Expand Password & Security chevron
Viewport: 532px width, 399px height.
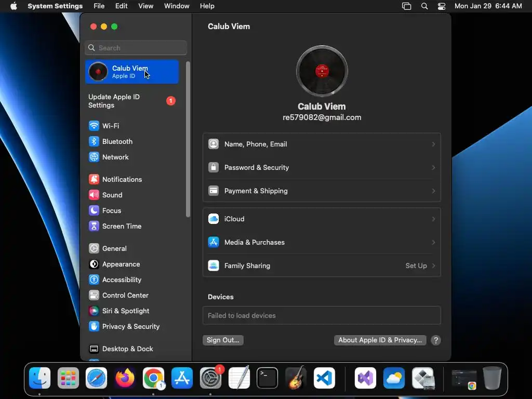point(433,168)
